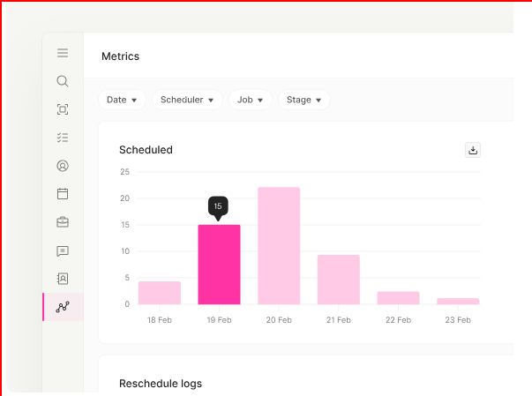The height and width of the screenshot is (396, 532).
Task: Open the chat message icon in sidebar
Action: point(63,250)
